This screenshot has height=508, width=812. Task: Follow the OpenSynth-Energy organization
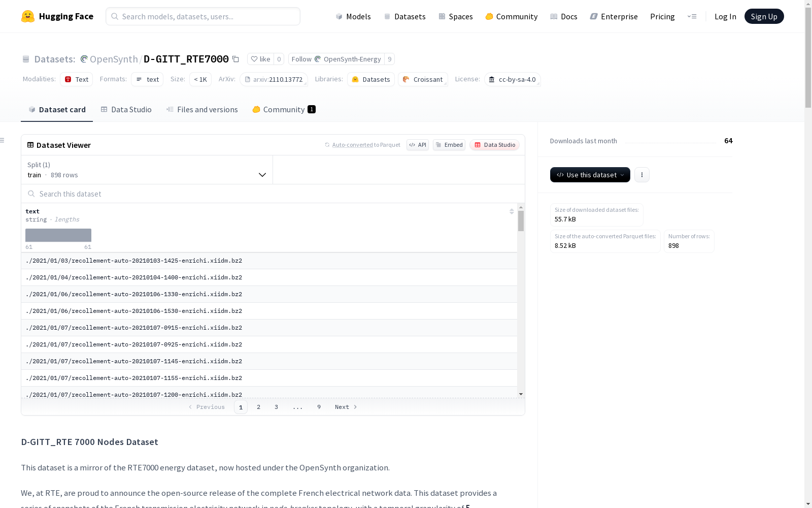click(336, 59)
